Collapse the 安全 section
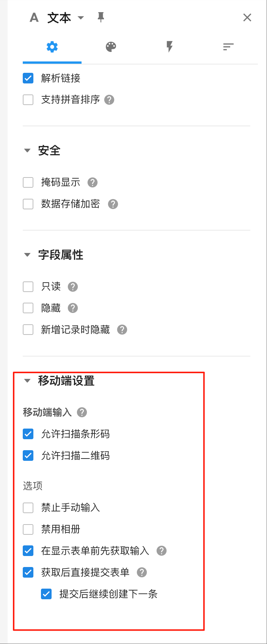This screenshot has height=644, width=267. (27, 151)
